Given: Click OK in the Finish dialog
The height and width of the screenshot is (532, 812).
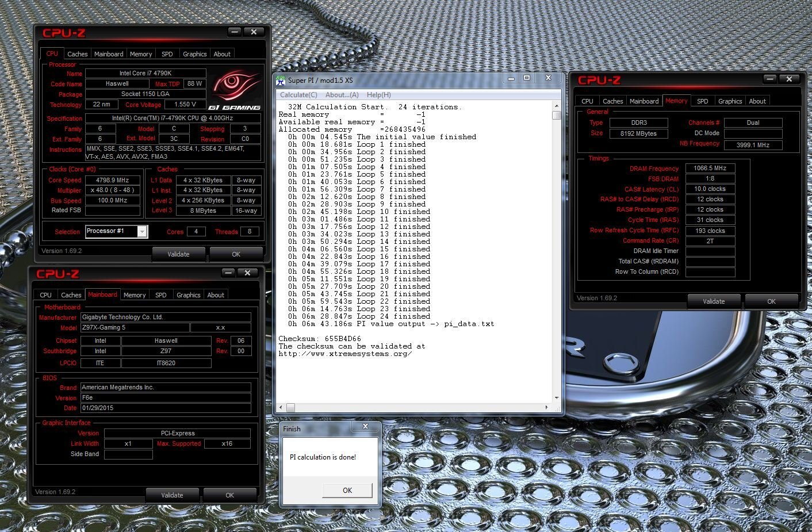Looking at the screenshot, I should [347, 491].
